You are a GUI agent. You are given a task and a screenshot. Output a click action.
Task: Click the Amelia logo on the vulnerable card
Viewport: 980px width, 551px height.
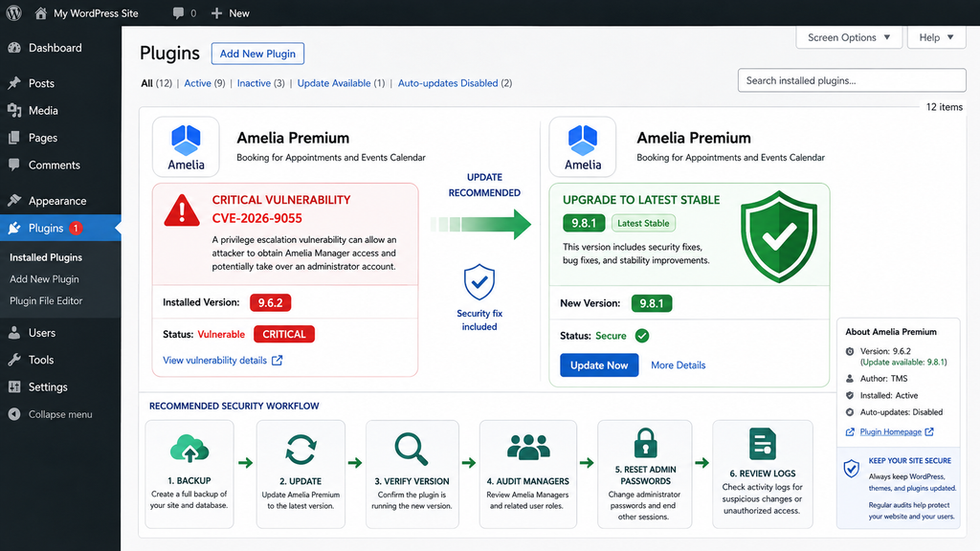pyautogui.click(x=186, y=146)
